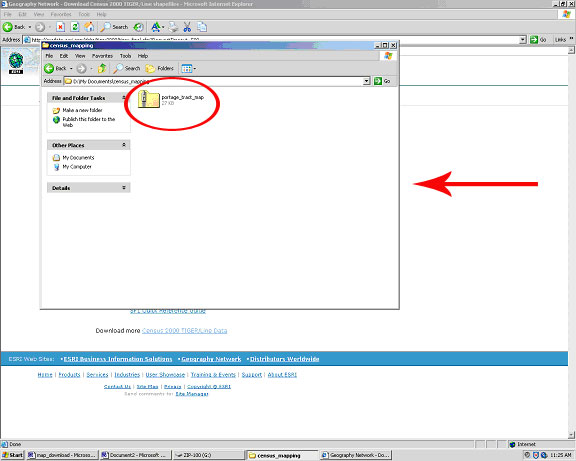Open Internet Explorer address dropdown arrow
576x461 pixels.
click(523, 40)
